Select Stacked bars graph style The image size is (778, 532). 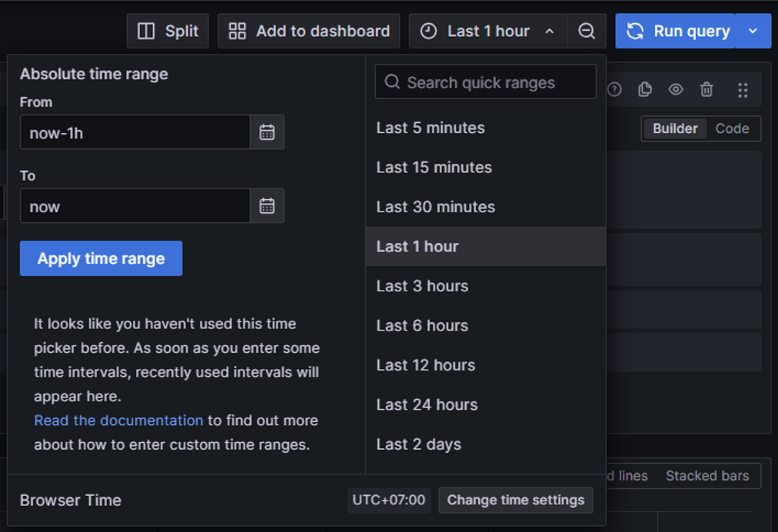(707, 476)
